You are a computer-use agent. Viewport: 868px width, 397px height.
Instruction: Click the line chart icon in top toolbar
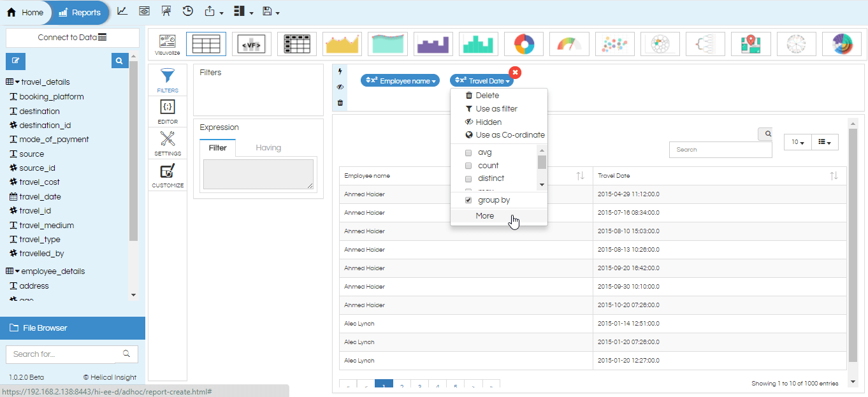[x=122, y=11]
